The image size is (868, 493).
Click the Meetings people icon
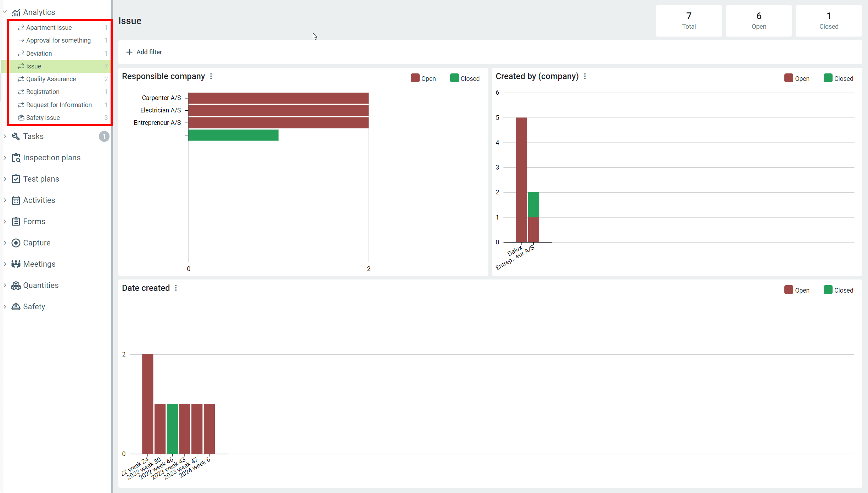(16, 264)
